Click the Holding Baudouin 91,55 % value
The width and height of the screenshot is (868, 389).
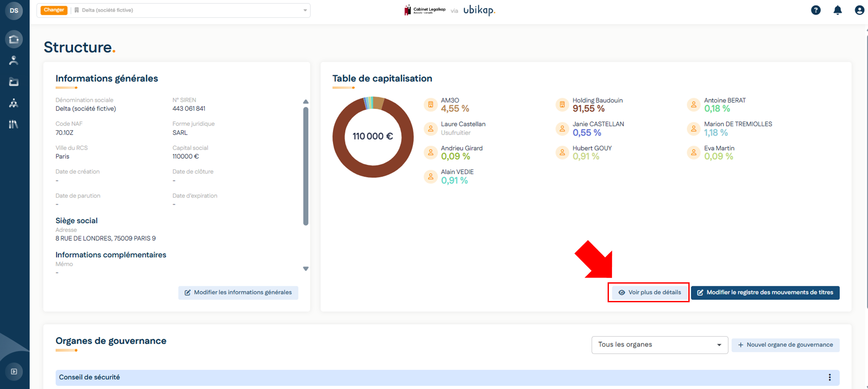tap(589, 109)
